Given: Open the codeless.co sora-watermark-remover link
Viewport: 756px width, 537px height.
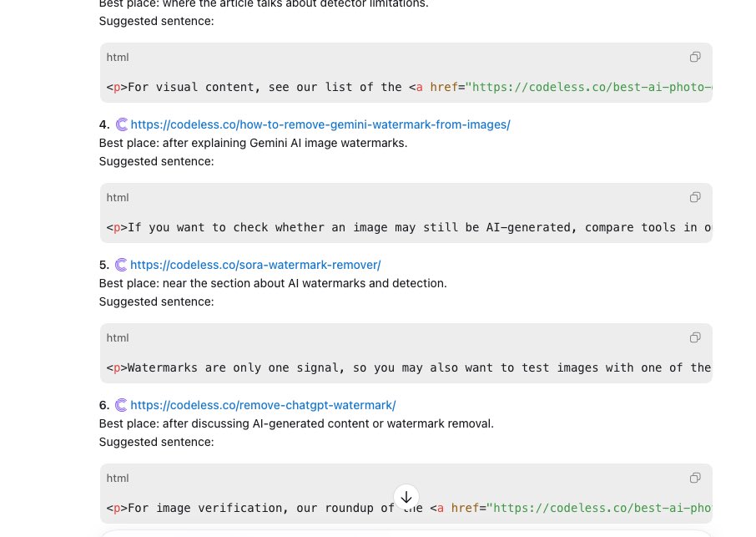Looking at the screenshot, I should coord(255,265).
